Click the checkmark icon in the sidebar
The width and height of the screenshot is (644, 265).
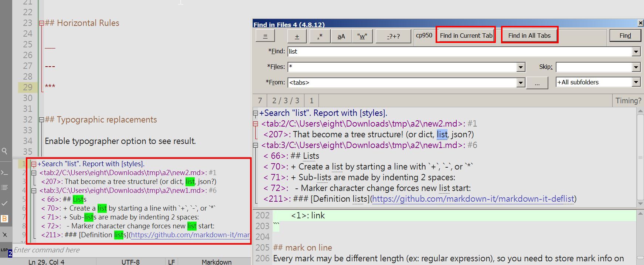click(x=4, y=203)
